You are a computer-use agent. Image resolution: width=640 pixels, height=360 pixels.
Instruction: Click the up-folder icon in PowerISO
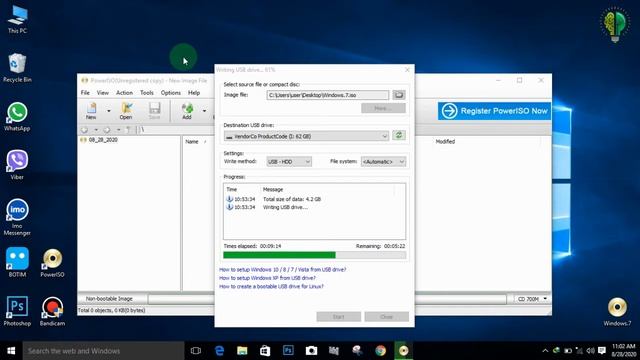(x=128, y=130)
